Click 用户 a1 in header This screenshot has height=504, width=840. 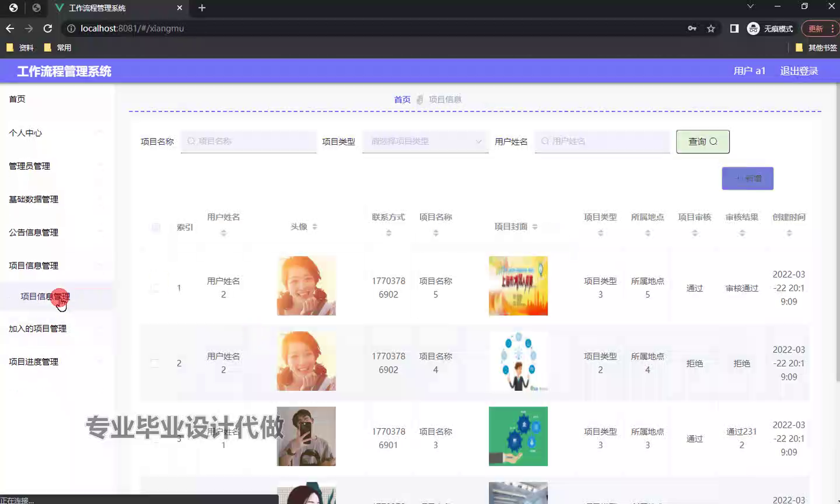click(x=749, y=71)
